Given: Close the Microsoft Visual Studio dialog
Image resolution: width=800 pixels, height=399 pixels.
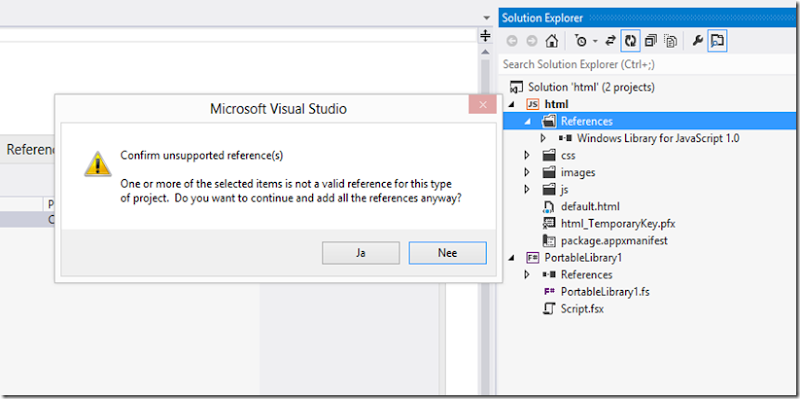Looking at the screenshot, I should (x=483, y=105).
